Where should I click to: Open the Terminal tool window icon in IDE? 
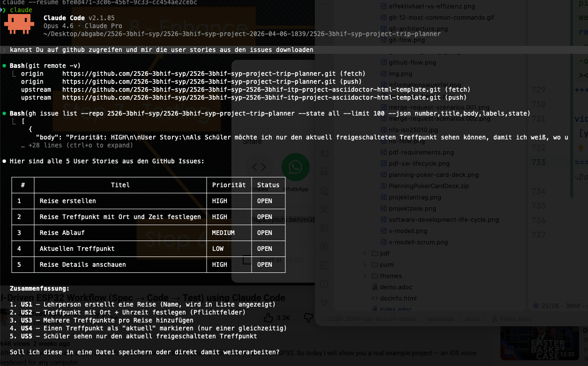click(324, 265)
